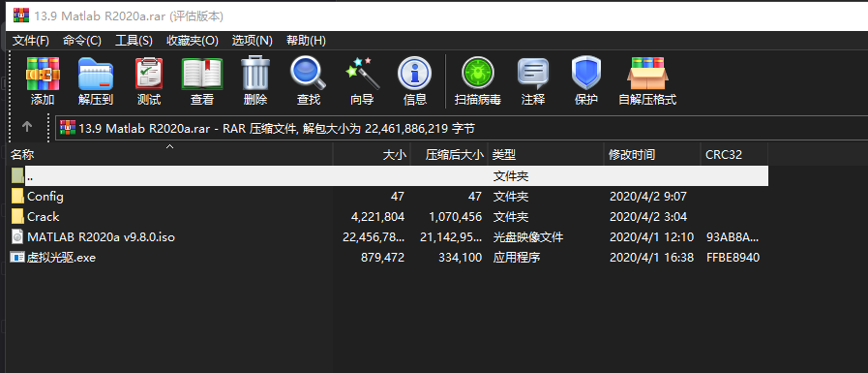Click CRC32 value FFBE8940
The width and height of the screenshot is (868, 373).
(733, 258)
